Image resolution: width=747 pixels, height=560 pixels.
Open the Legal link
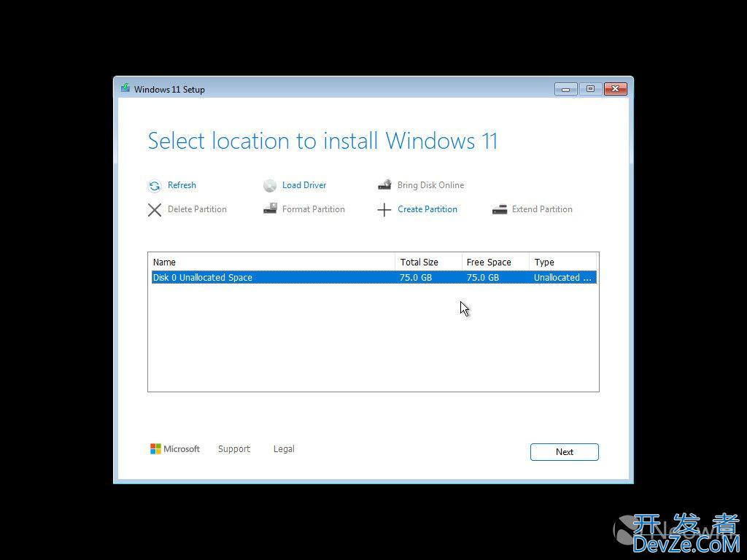(x=284, y=449)
